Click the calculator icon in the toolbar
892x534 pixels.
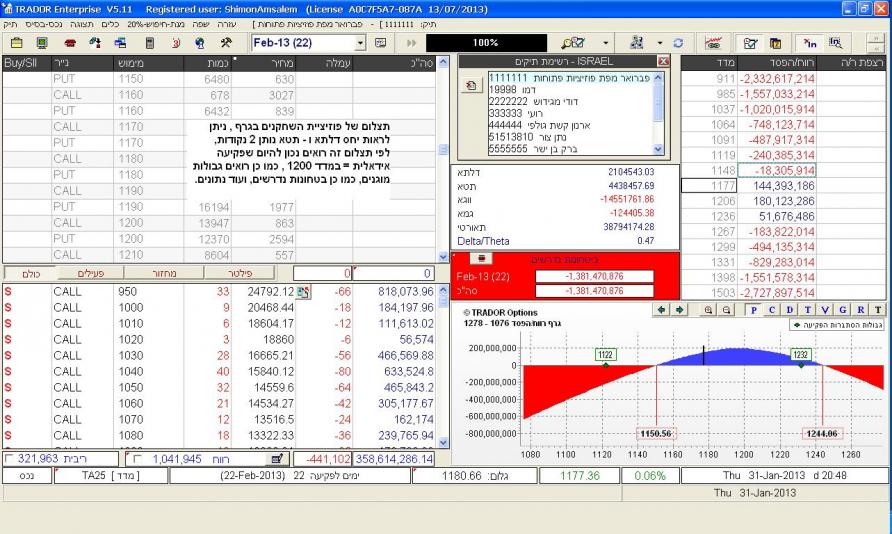click(149, 44)
